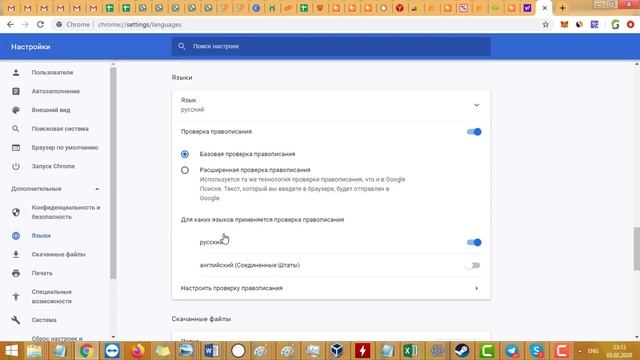640x360 pixels.
Task: Click the sidebar scrollbar thumb
Action: coord(113,173)
